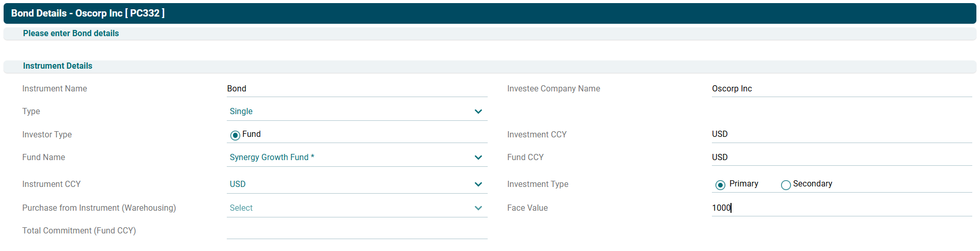Click the Fund CCY field value
This screenshot has width=980, height=251.
841,158
